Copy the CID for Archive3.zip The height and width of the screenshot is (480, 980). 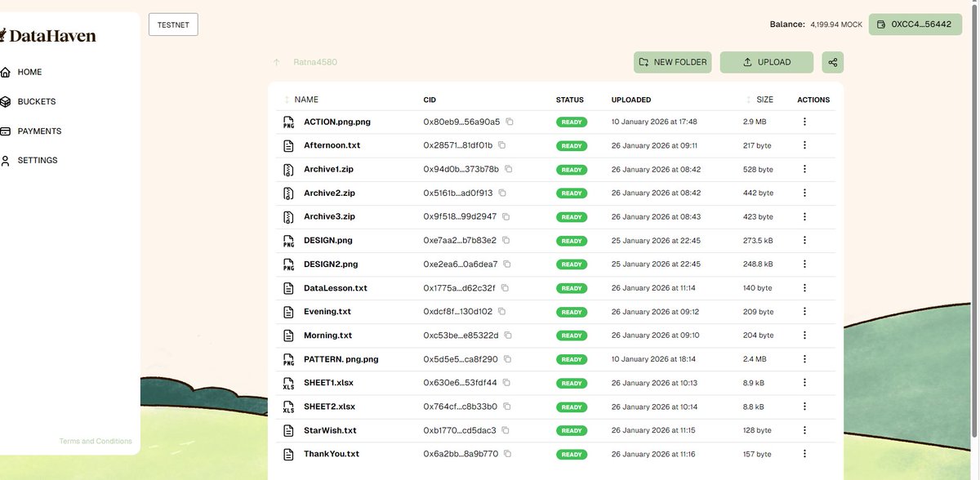point(506,216)
